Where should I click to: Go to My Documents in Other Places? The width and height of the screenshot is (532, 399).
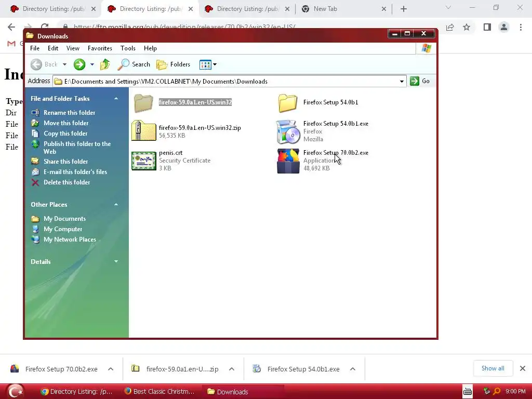[x=64, y=219]
